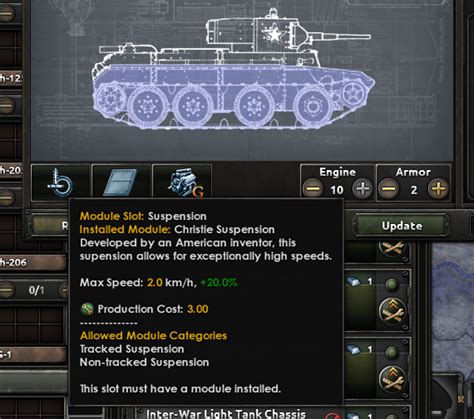Decrease the Armor level
Screen dimensions: 474x419
pyautogui.click(x=388, y=189)
